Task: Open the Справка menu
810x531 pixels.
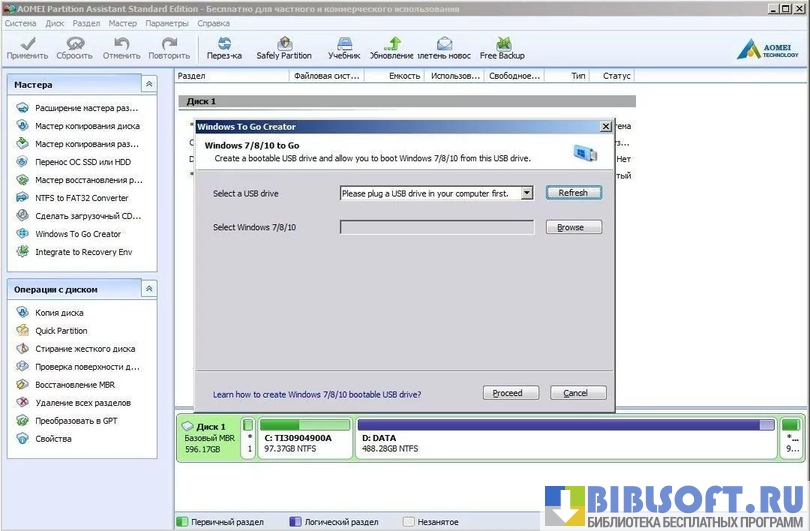Action: click(213, 22)
